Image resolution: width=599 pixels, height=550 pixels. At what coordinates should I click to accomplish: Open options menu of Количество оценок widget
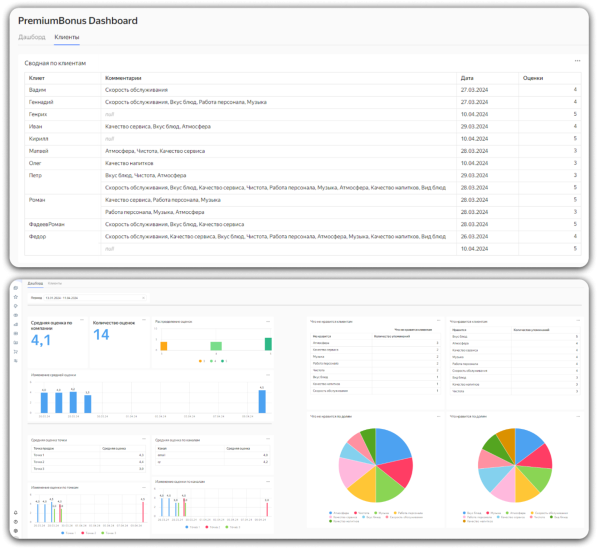point(144,320)
